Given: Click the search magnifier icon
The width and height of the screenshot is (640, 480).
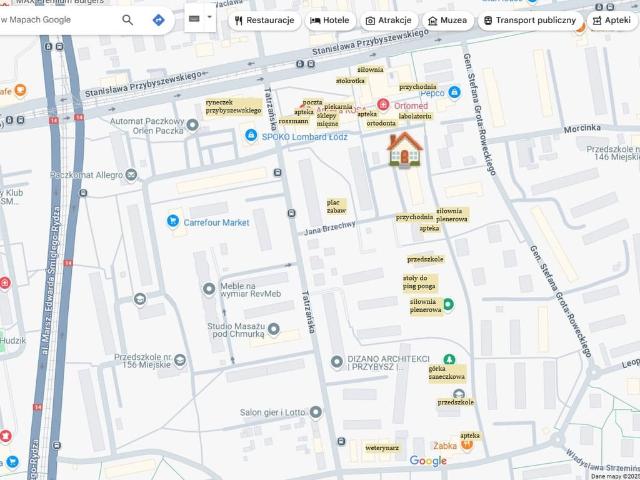Looking at the screenshot, I should 127,20.
